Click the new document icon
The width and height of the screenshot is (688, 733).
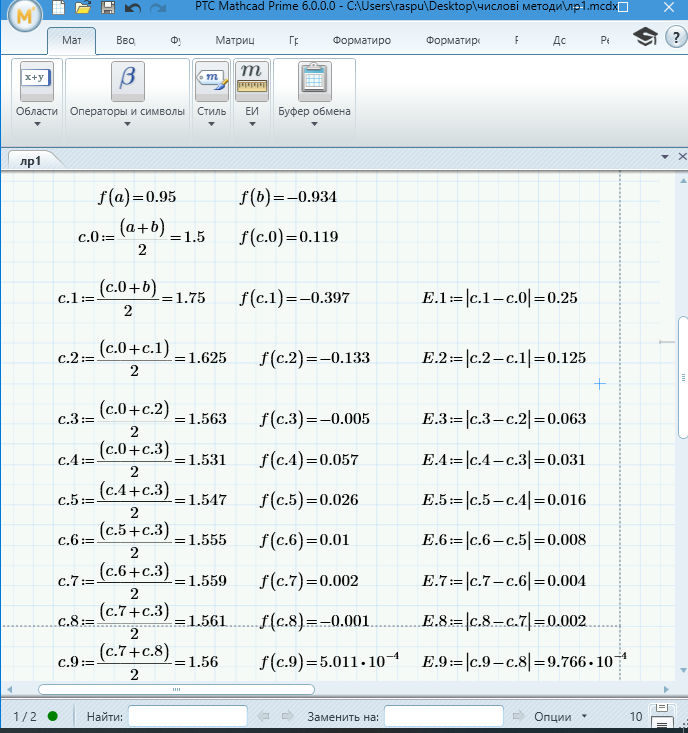60,8
